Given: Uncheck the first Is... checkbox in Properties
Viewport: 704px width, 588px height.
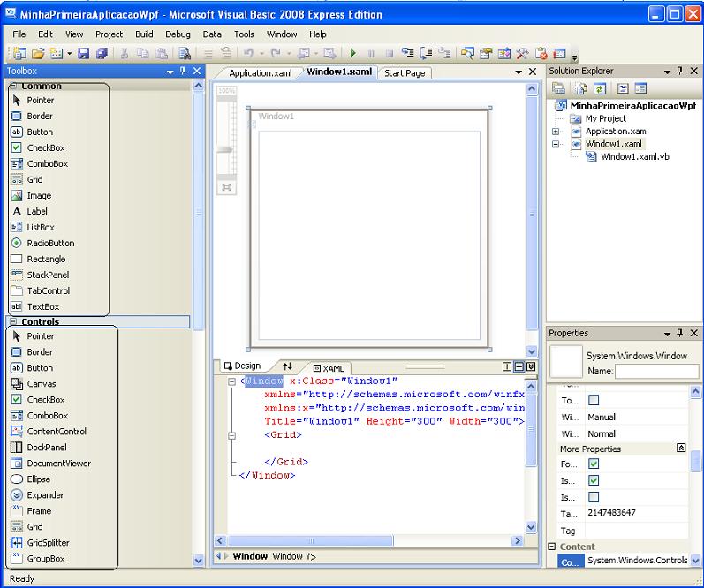Looking at the screenshot, I should point(593,480).
